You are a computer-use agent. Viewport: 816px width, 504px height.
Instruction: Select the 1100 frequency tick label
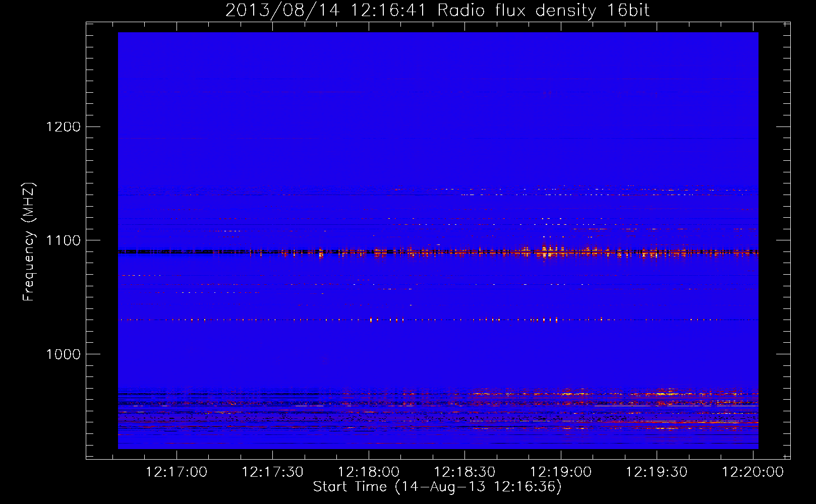point(63,240)
